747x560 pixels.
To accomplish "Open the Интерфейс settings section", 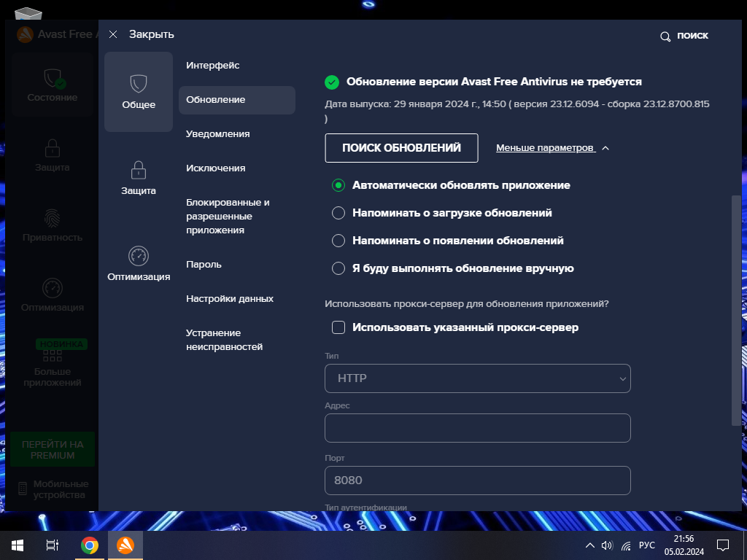I will pyautogui.click(x=212, y=65).
